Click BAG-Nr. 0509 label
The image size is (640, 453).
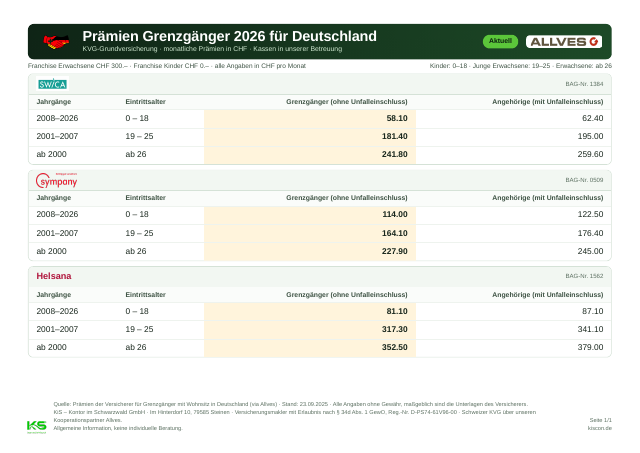pos(584,180)
